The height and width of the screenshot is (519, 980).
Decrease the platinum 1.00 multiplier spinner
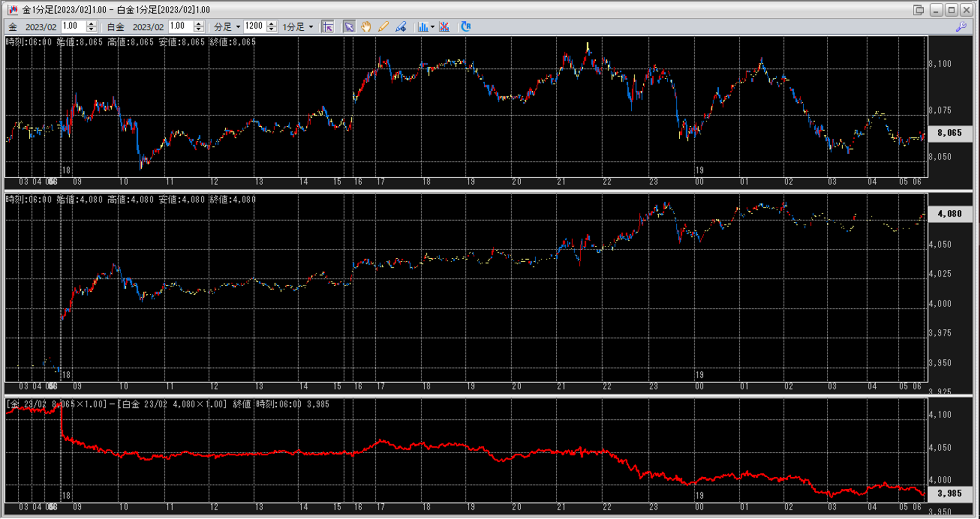click(199, 30)
